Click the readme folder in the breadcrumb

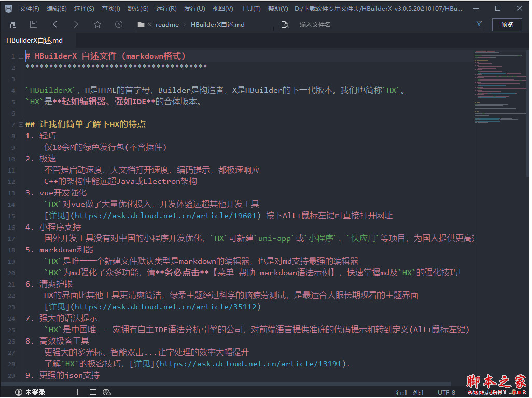(166, 24)
